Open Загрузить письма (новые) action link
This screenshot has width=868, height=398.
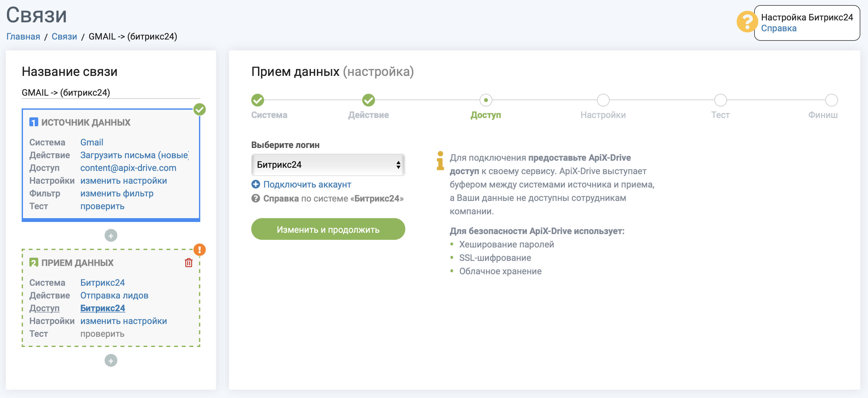tap(134, 155)
